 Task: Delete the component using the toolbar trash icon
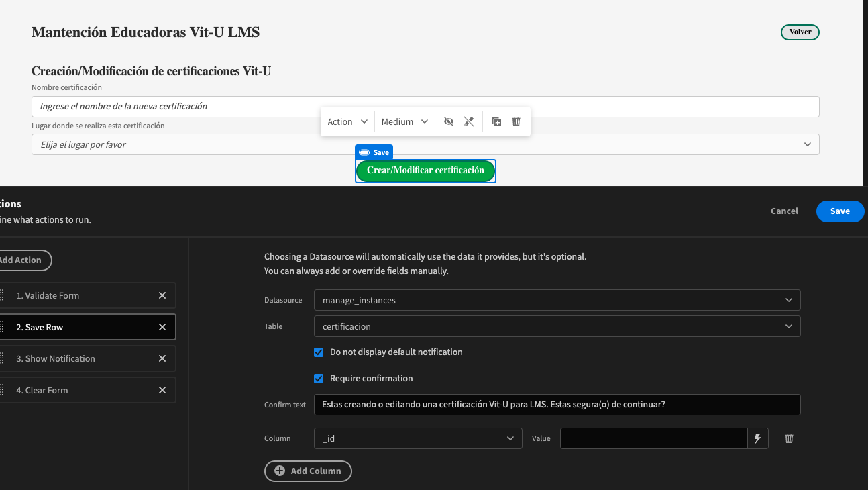516,121
